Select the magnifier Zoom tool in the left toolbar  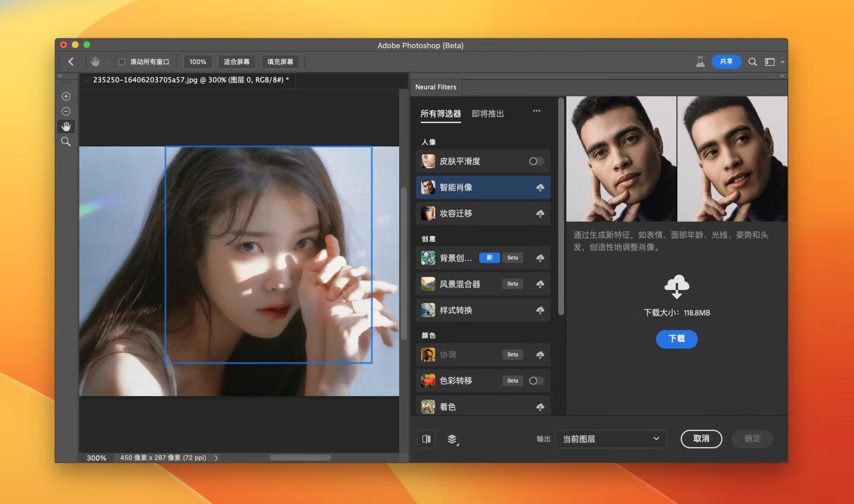click(x=66, y=142)
